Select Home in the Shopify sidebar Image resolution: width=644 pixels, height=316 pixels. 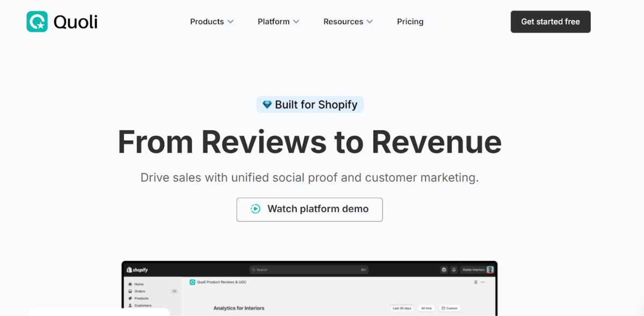coord(136,284)
